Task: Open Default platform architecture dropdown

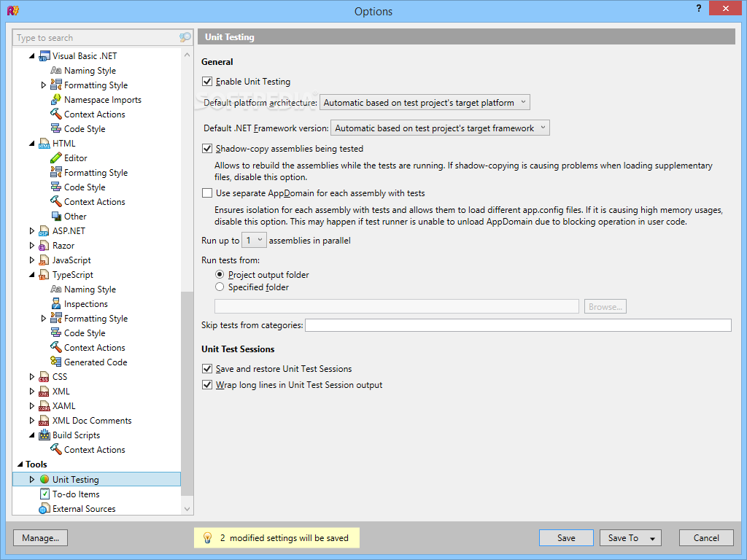Action: (425, 102)
